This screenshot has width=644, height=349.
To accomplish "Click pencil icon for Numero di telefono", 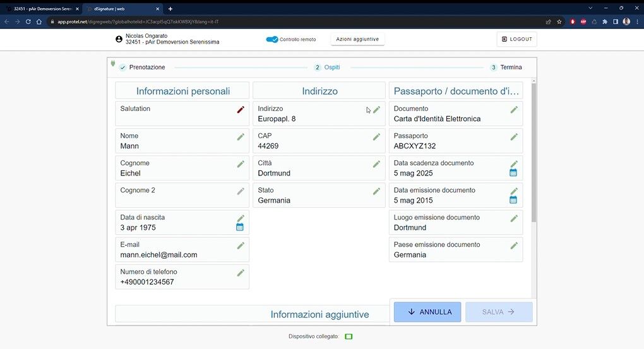I will pos(241,273).
